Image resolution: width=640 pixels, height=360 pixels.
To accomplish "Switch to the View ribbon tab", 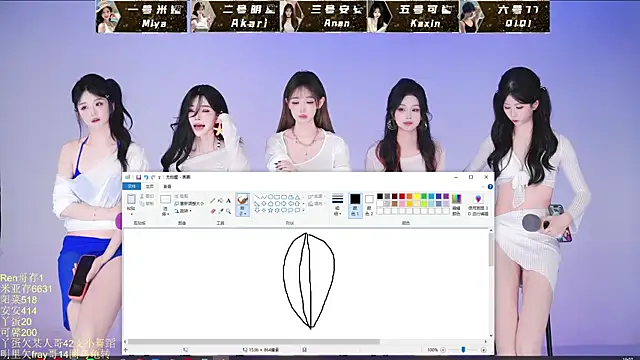I will pos(167,187).
